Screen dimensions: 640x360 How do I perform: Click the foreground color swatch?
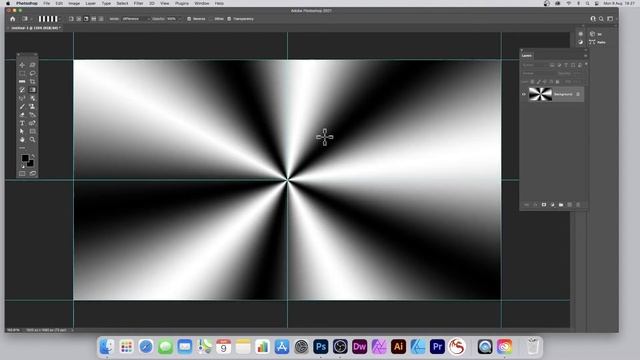click(25, 158)
